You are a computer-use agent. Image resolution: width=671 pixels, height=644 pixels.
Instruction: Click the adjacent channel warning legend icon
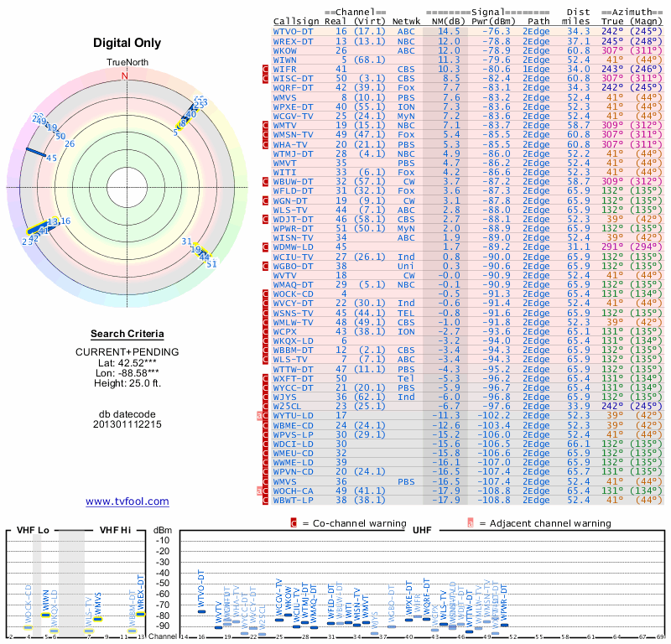[x=471, y=522]
